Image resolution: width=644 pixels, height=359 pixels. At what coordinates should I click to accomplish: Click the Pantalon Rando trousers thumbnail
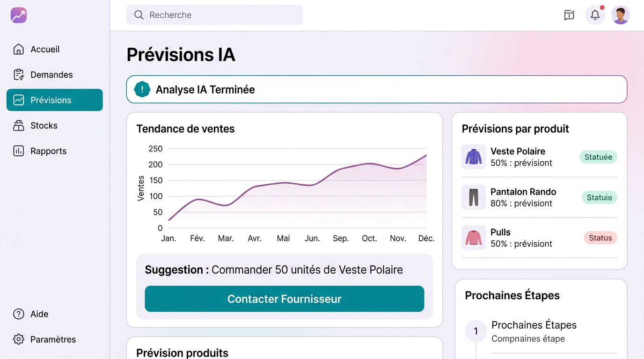tap(474, 197)
